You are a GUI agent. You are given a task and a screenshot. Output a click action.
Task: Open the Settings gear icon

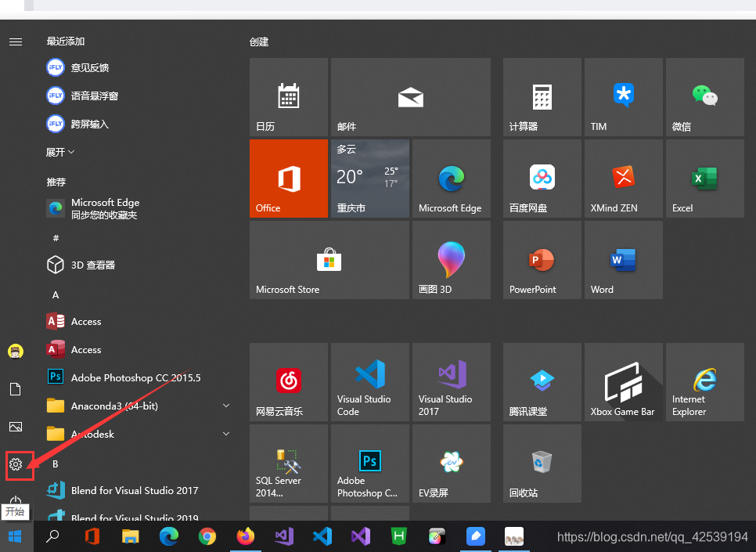(16, 464)
